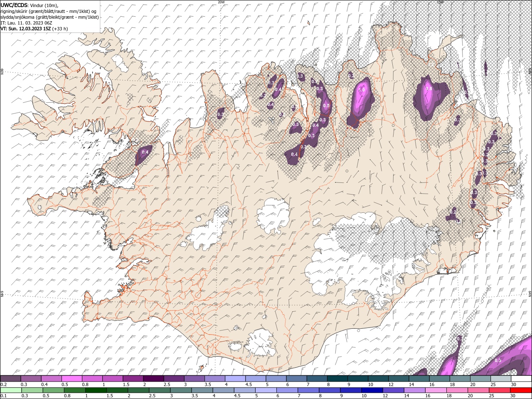
Task: Click the 'rigning/skúrir' legend description line
Action: point(49,11)
